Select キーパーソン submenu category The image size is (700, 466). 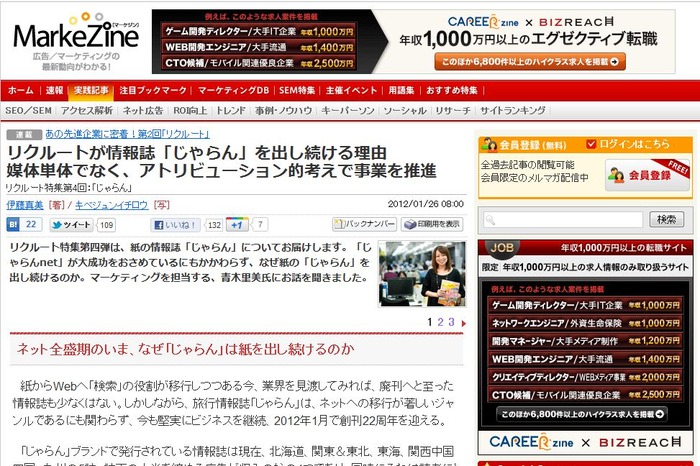tap(348, 110)
